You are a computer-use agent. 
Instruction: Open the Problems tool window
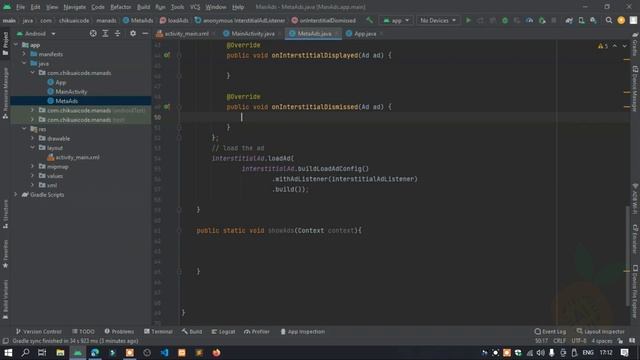point(119,331)
